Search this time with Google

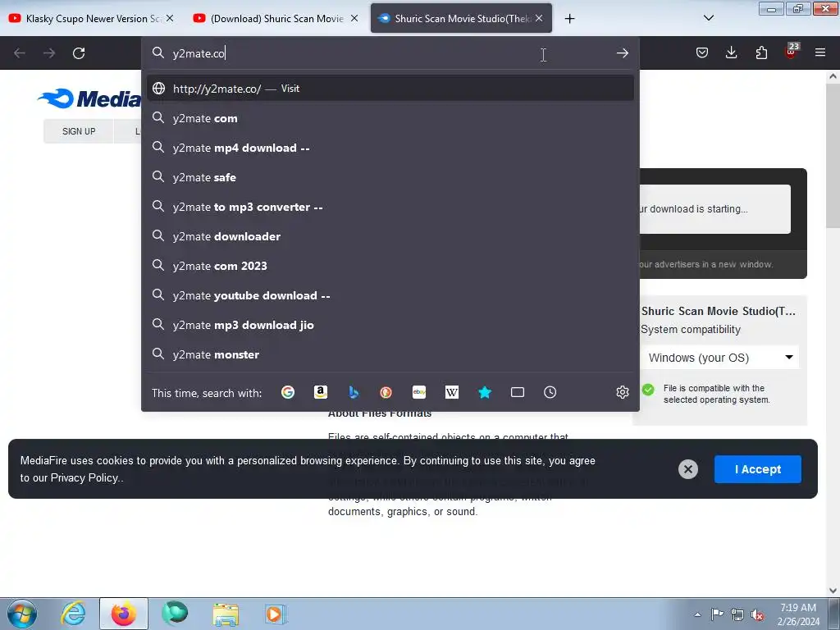[288, 392]
